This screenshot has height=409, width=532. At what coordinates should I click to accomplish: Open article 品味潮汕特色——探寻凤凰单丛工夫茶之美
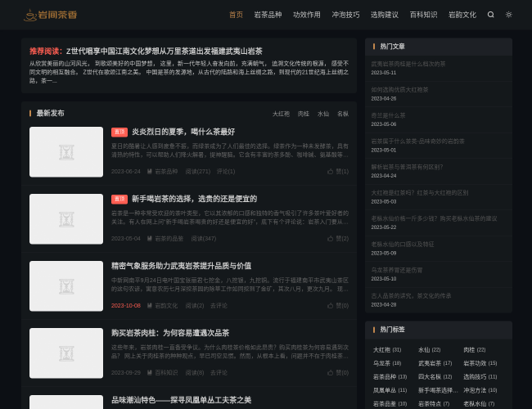181,400
